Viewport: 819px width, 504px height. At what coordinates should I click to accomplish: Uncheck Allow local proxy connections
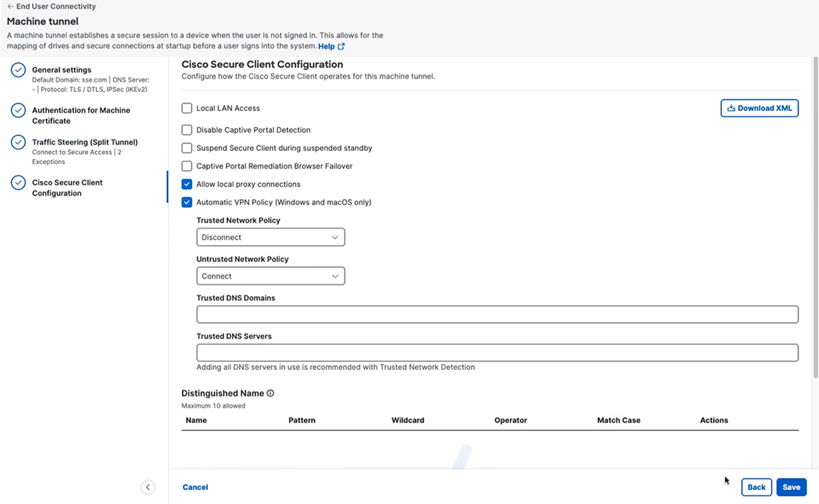pyautogui.click(x=187, y=185)
